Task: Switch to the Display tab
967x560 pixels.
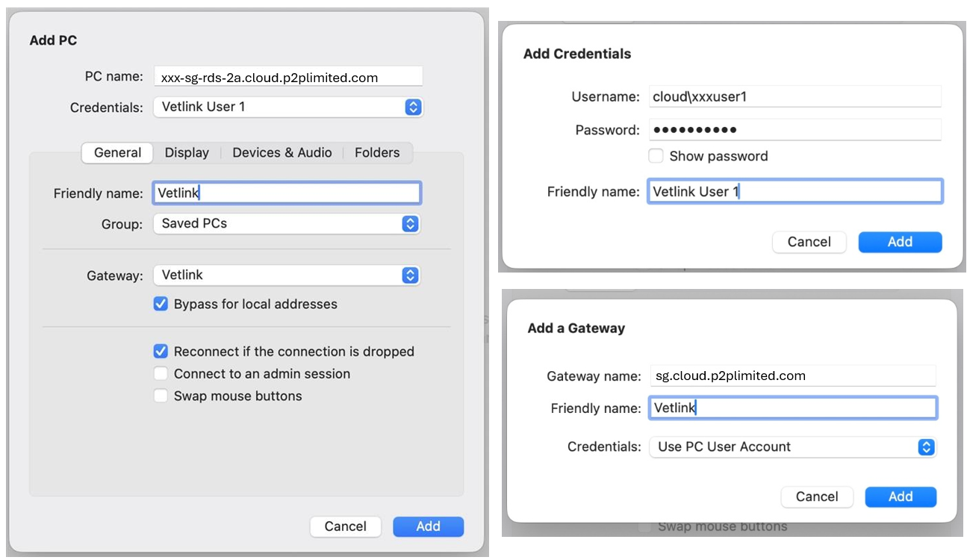Action: point(187,153)
